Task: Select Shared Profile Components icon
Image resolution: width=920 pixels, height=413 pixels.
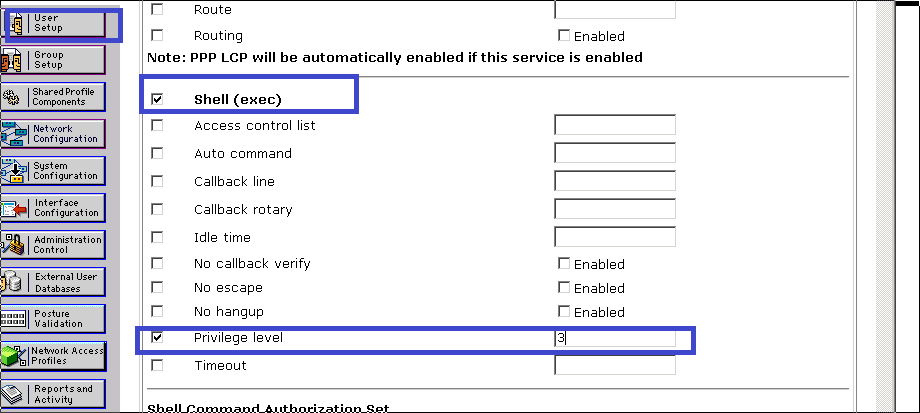Action: pyautogui.click(x=53, y=97)
